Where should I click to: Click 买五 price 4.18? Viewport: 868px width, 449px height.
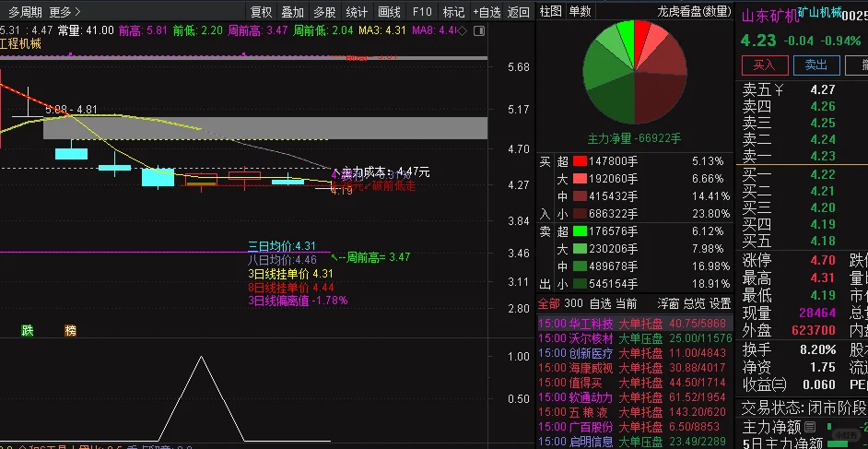point(823,241)
